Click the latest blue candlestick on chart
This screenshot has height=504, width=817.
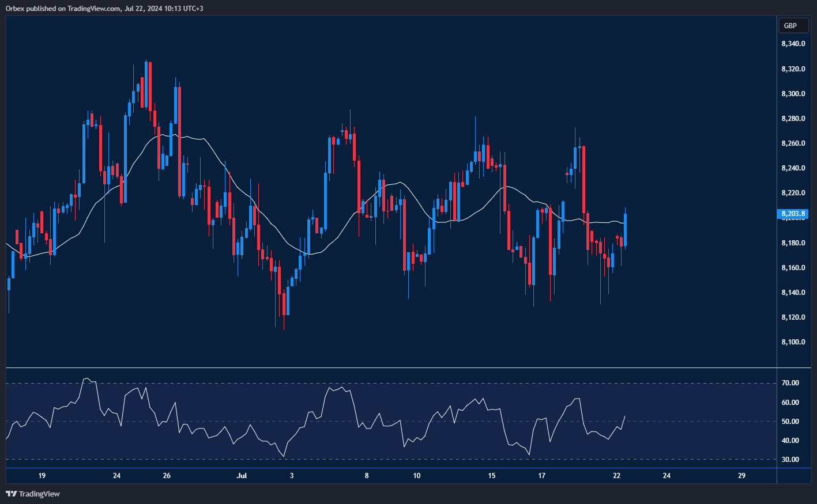(626, 230)
